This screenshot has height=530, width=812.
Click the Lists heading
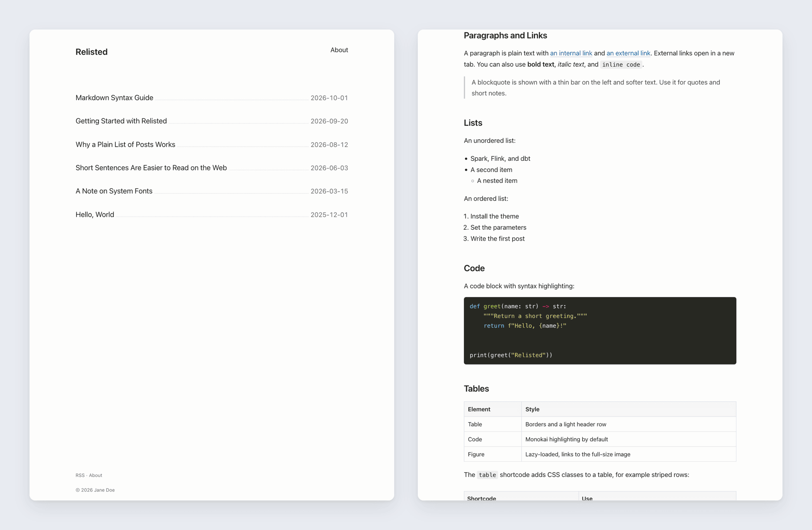point(473,123)
